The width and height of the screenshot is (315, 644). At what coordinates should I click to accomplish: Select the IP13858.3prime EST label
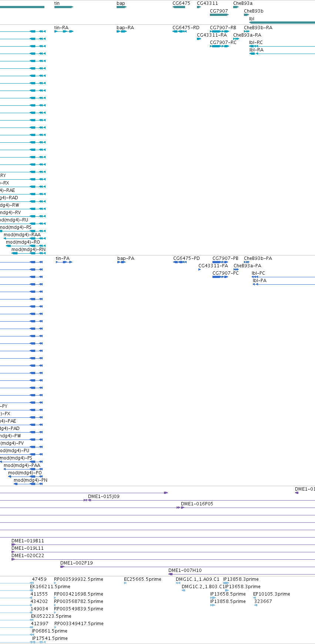(241, 579)
